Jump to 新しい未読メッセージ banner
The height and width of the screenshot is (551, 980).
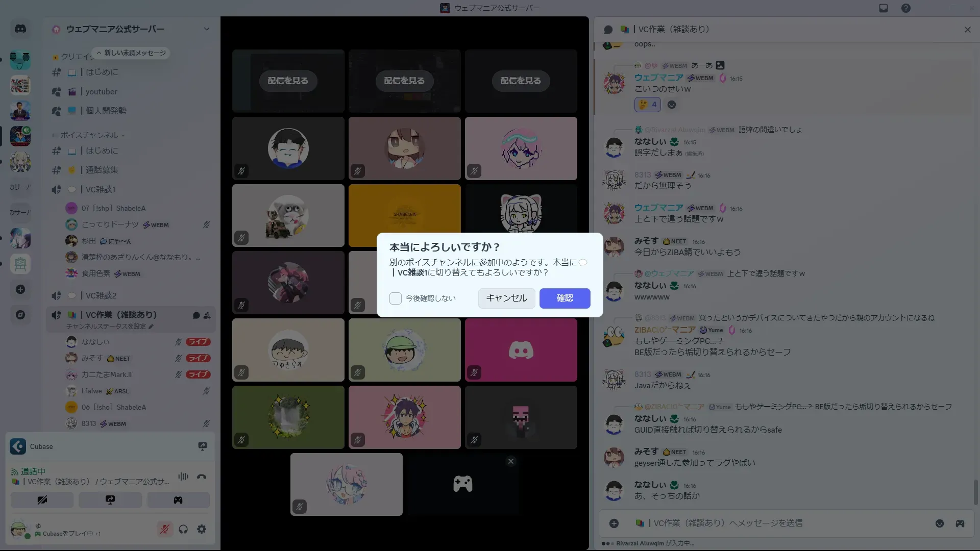(x=132, y=53)
